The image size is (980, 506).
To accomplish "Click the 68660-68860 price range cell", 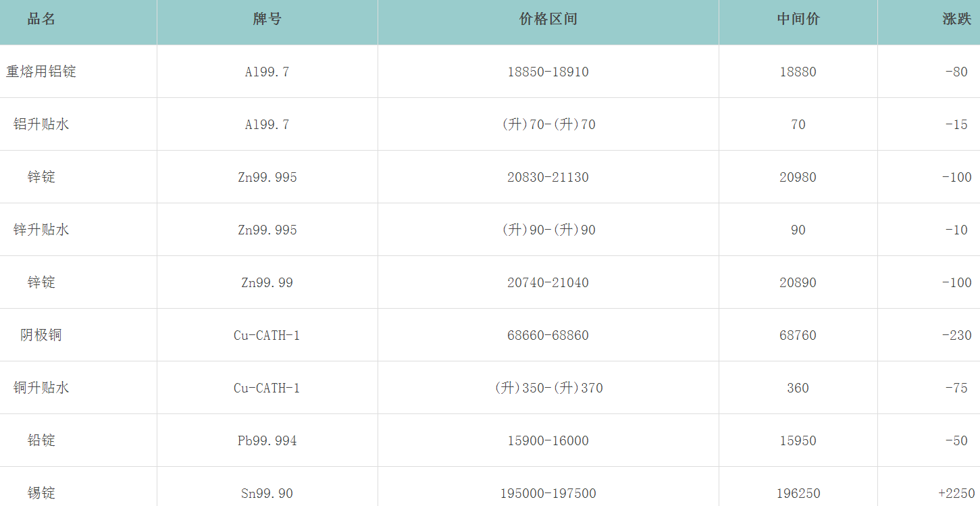I will click(548, 335).
